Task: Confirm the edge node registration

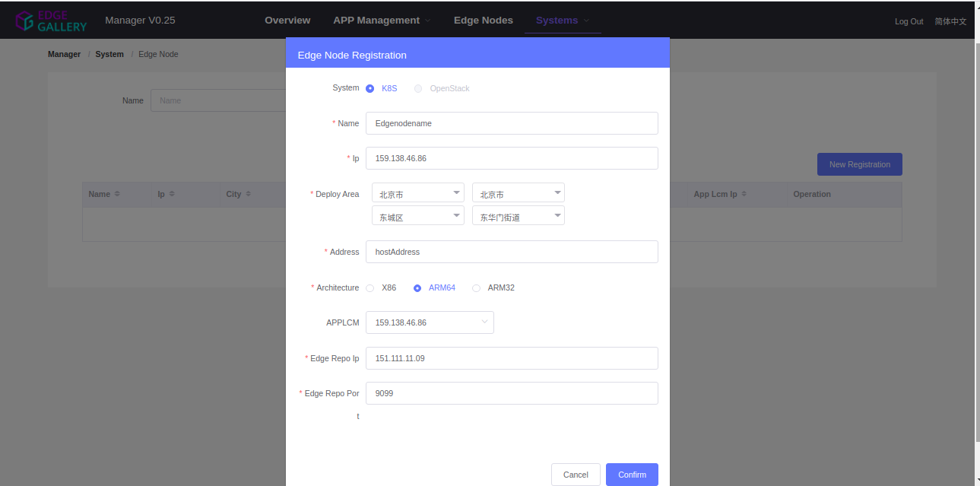Action: [x=632, y=475]
